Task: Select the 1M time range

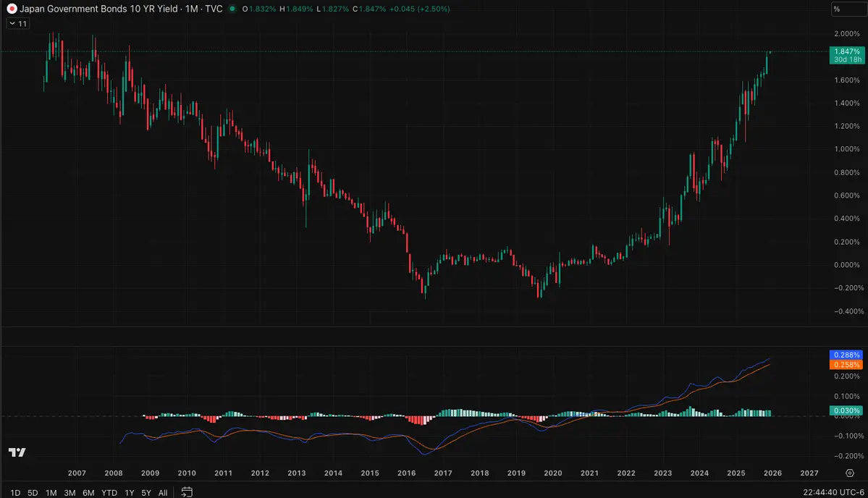Action: 51,492
